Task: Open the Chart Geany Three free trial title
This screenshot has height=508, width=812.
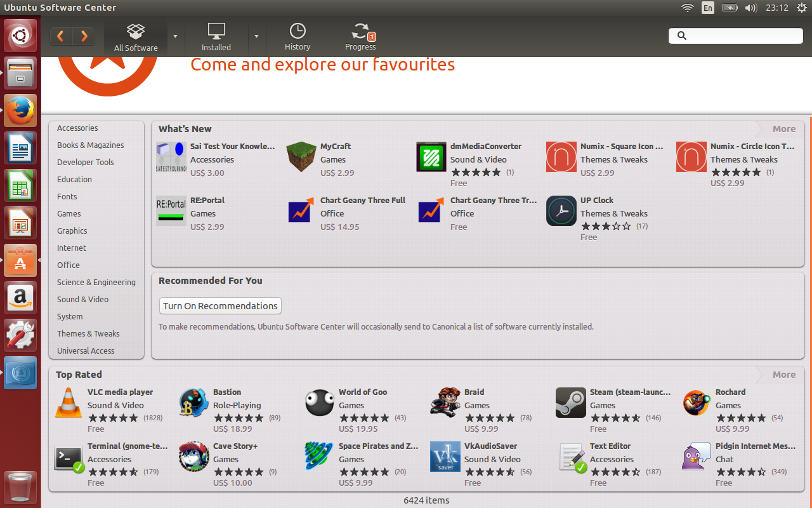Action: 494,201
